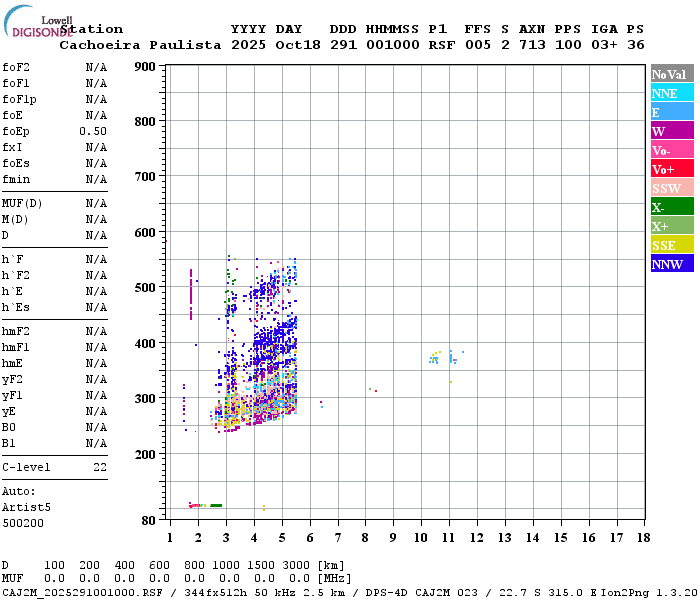Viewport: 700px width, 600px height.
Task: Click the h`F2 parameter label
Action: (x=16, y=276)
